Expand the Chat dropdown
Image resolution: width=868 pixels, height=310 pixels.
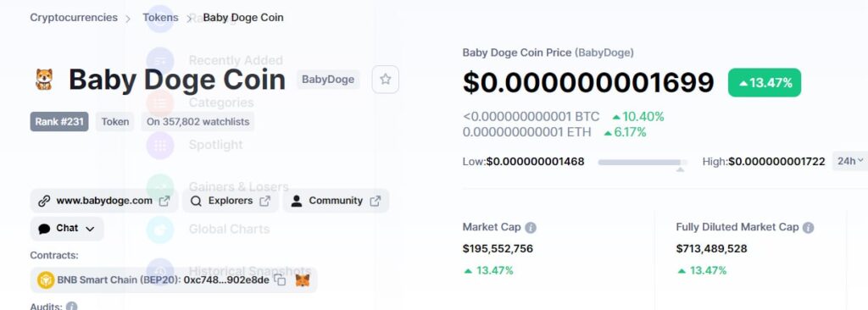pos(67,229)
